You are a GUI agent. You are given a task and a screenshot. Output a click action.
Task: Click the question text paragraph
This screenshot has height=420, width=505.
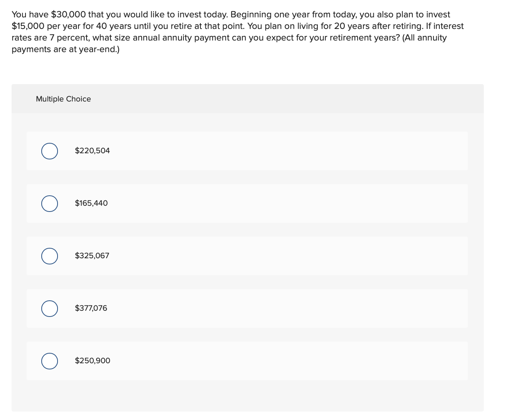coord(237,32)
